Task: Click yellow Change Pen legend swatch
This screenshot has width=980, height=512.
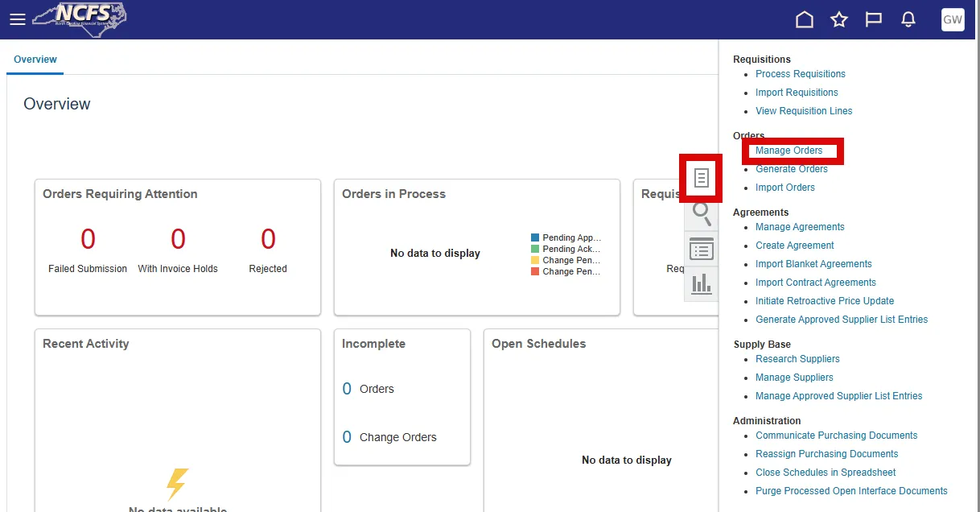Action: tap(535, 261)
